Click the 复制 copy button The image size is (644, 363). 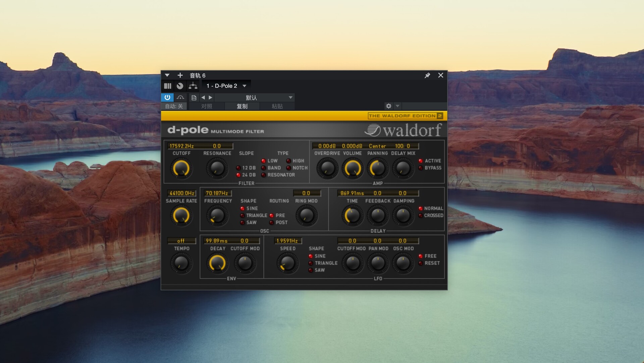[x=242, y=106]
